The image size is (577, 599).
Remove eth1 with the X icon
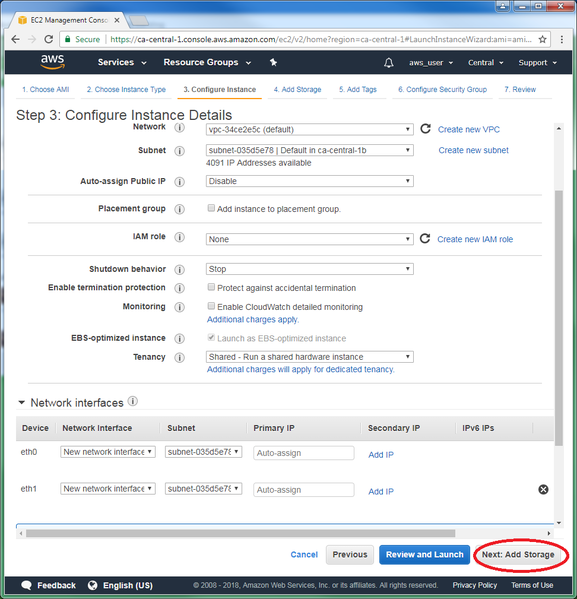(543, 489)
